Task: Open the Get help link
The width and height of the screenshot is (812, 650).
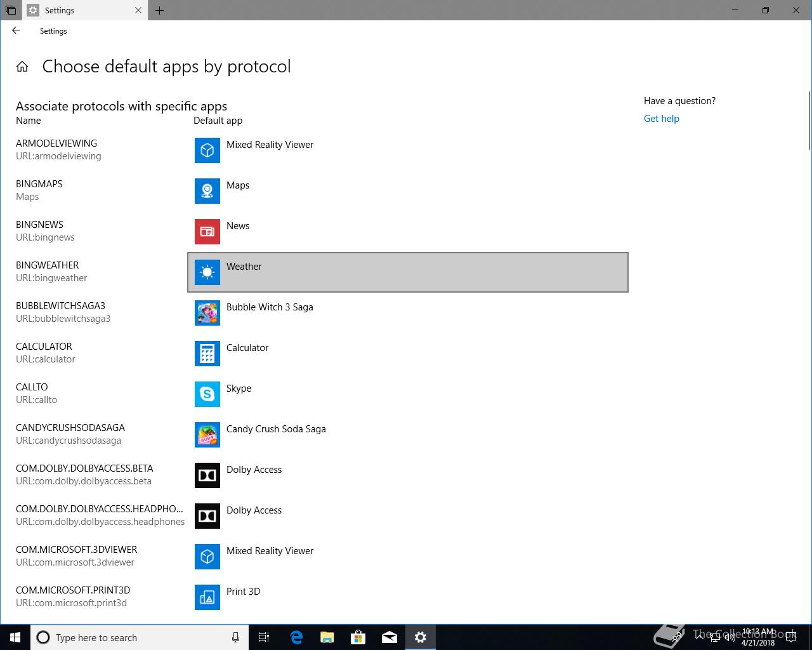Action: coord(661,119)
